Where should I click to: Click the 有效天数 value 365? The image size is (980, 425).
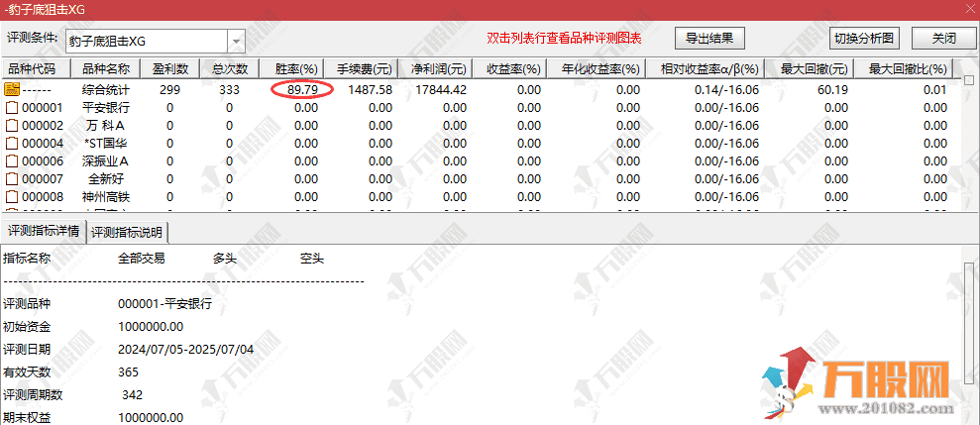[128, 372]
